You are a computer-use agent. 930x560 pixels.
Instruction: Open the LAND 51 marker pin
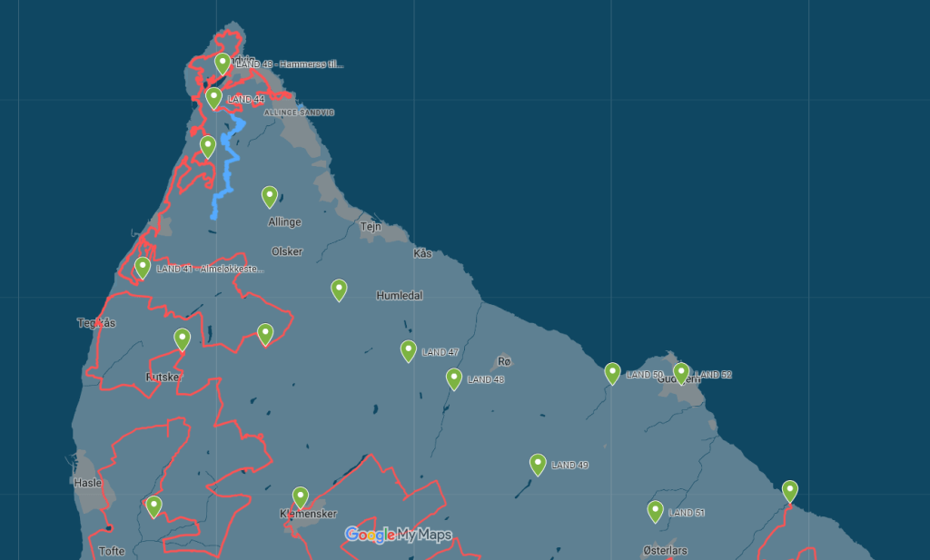[655, 511]
